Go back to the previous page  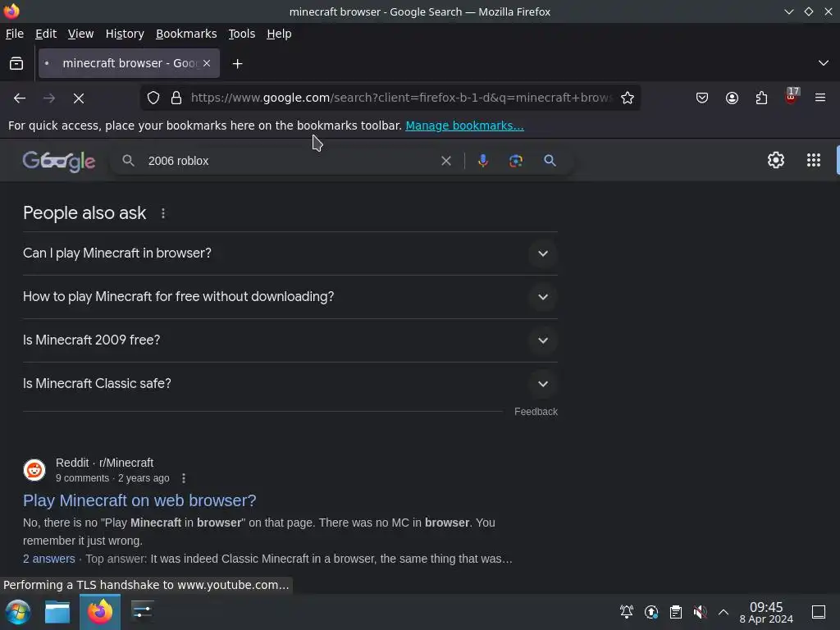[x=20, y=98]
